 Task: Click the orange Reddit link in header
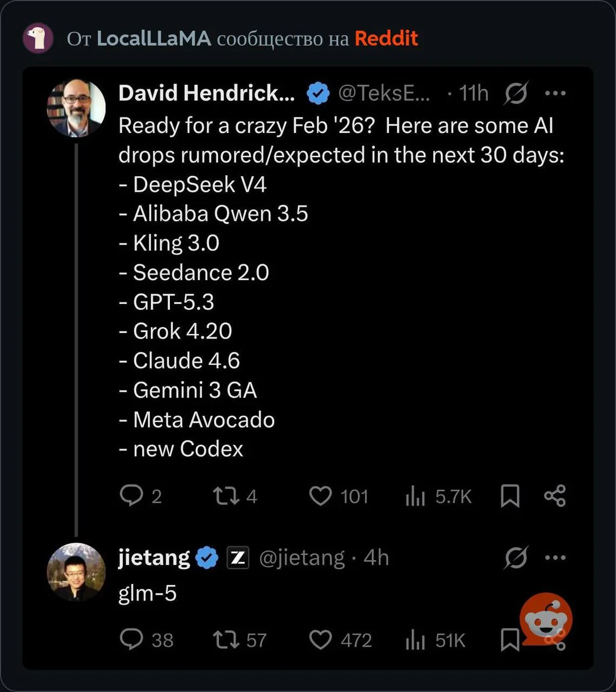(x=386, y=38)
